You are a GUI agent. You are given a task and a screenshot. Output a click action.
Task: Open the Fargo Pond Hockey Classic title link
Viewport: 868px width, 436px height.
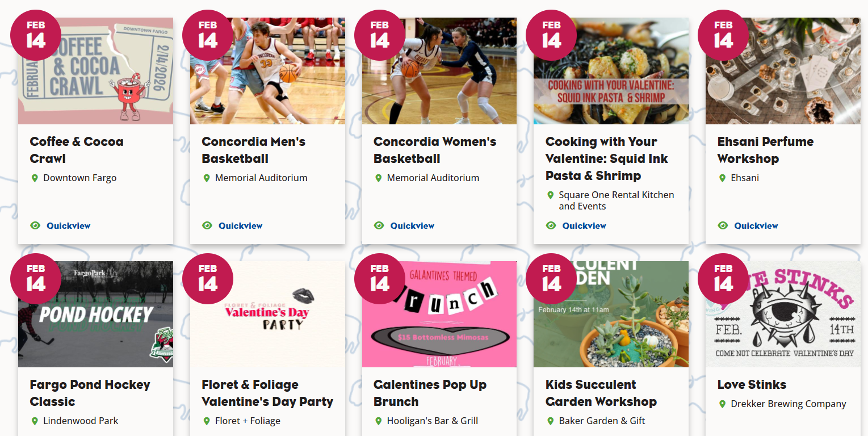(90, 393)
